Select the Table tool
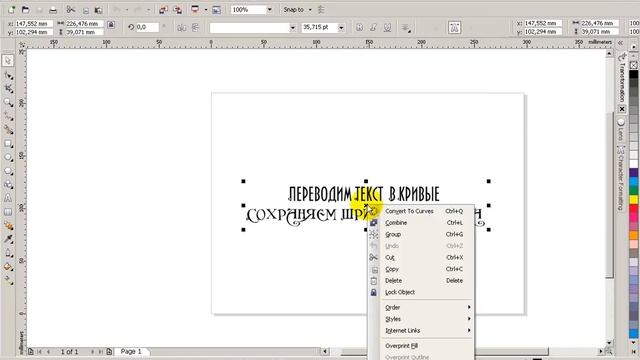Image resolution: width=640 pixels, height=360 pixels. [8, 212]
